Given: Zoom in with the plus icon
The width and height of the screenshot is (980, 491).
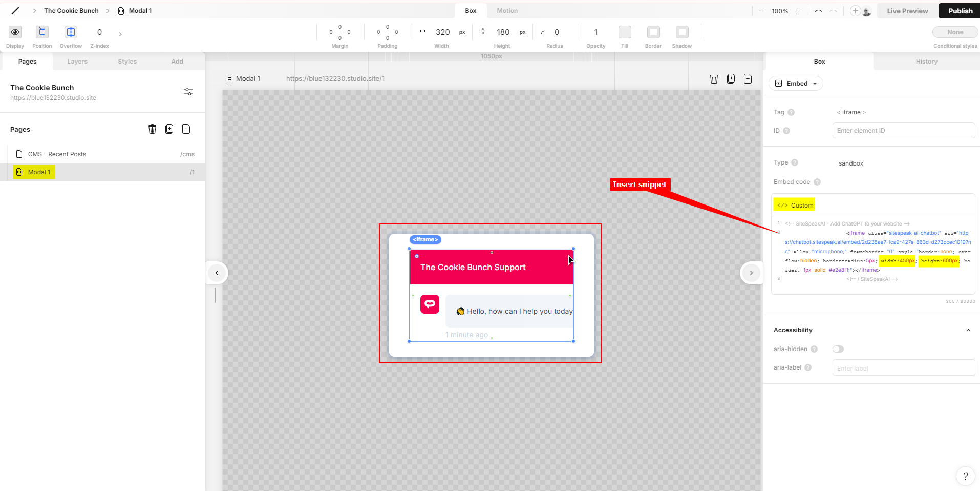Looking at the screenshot, I should (x=798, y=11).
